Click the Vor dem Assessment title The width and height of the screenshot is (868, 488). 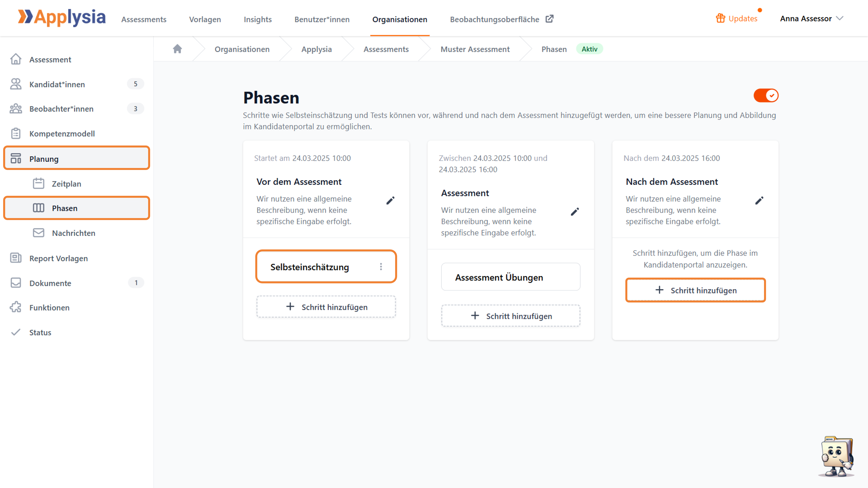click(299, 182)
